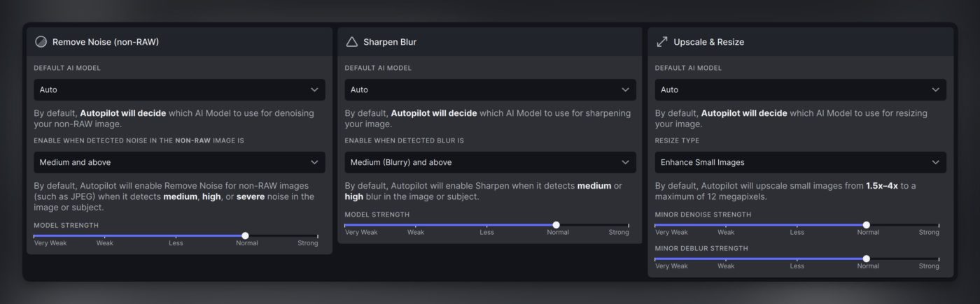Click the Upscale & Resize header title
The height and width of the screenshot is (304, 980).
coord(708,42)
